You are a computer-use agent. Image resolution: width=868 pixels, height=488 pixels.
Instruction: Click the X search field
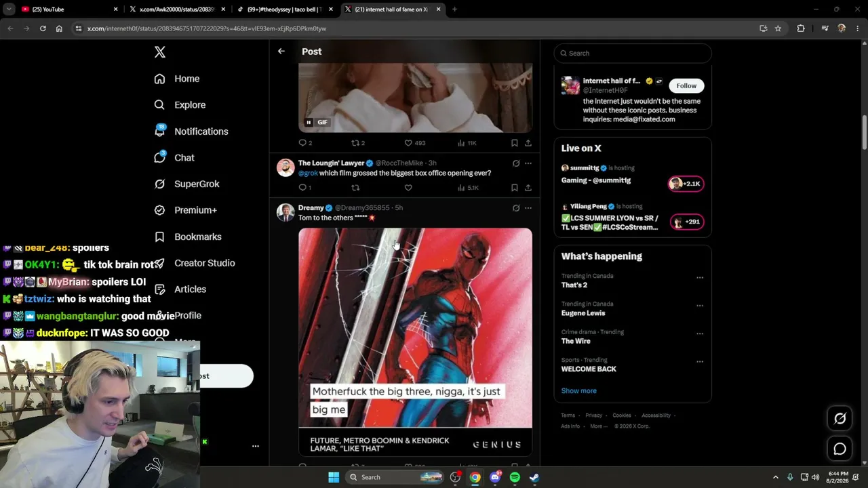click(x=633, y=54)
